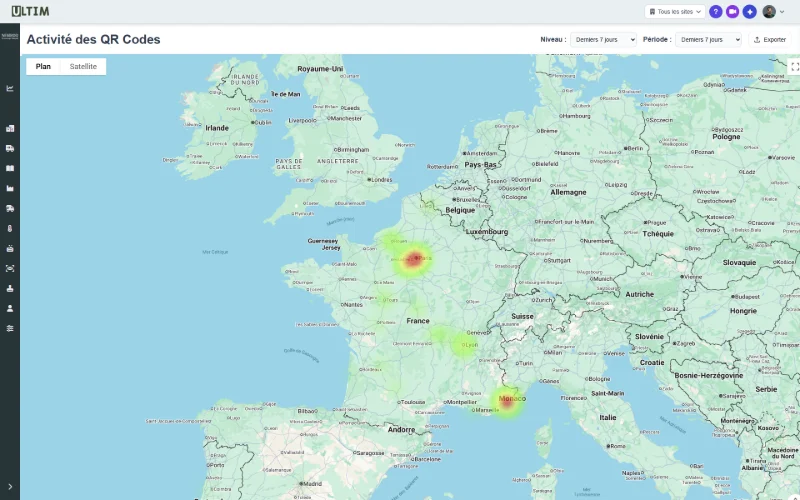
Task: Click the Manchester city label
Action: coord(346,118)
